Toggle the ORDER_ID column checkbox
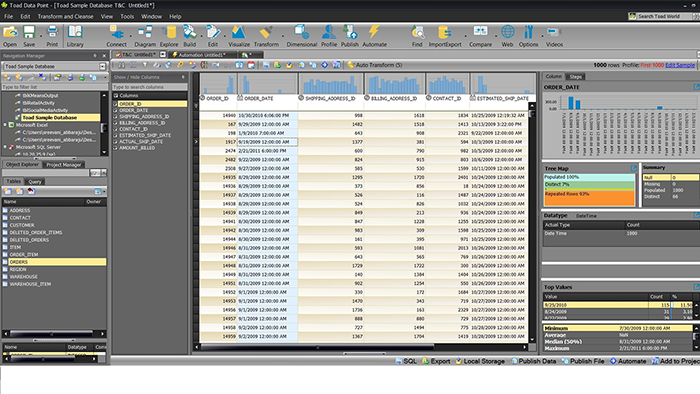This screenshot has height=394, width=700. [x=115, y=104]
